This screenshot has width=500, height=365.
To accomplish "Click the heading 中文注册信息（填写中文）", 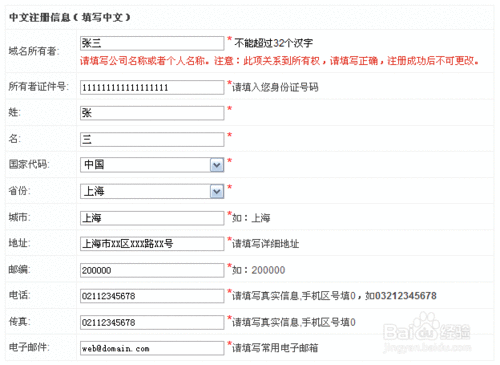I will pos(69,17).
